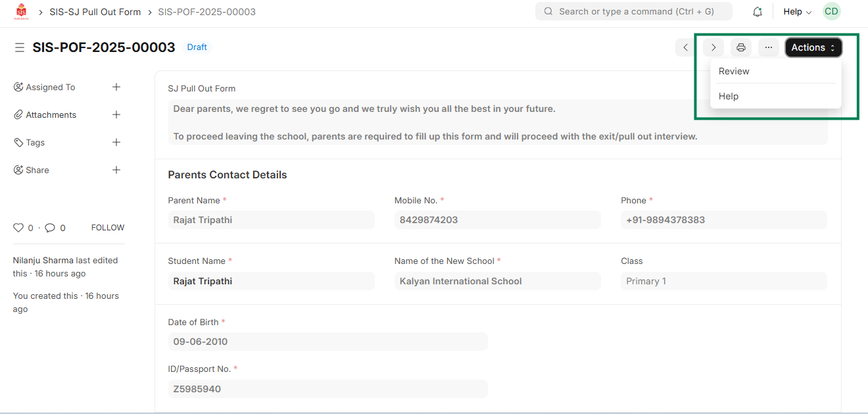Share document with Share plus icon
The image size is (868, 414).
coord(116,170)
